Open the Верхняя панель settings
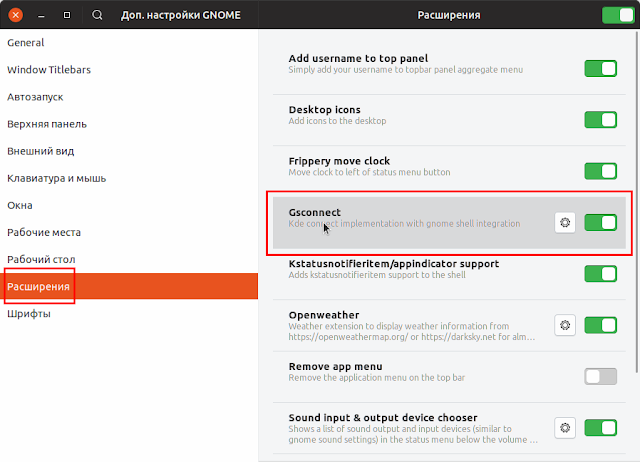Screen dimensions: 640x462 (129, 124)
